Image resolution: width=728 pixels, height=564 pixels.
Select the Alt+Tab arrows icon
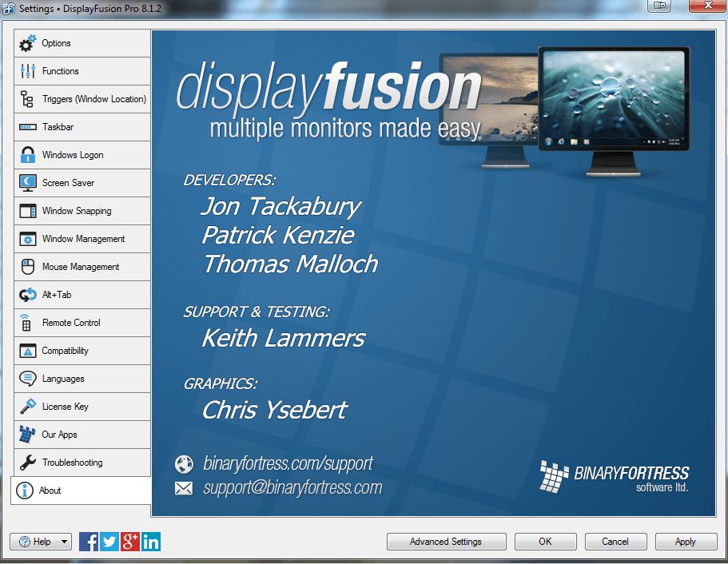coord(26,295)
